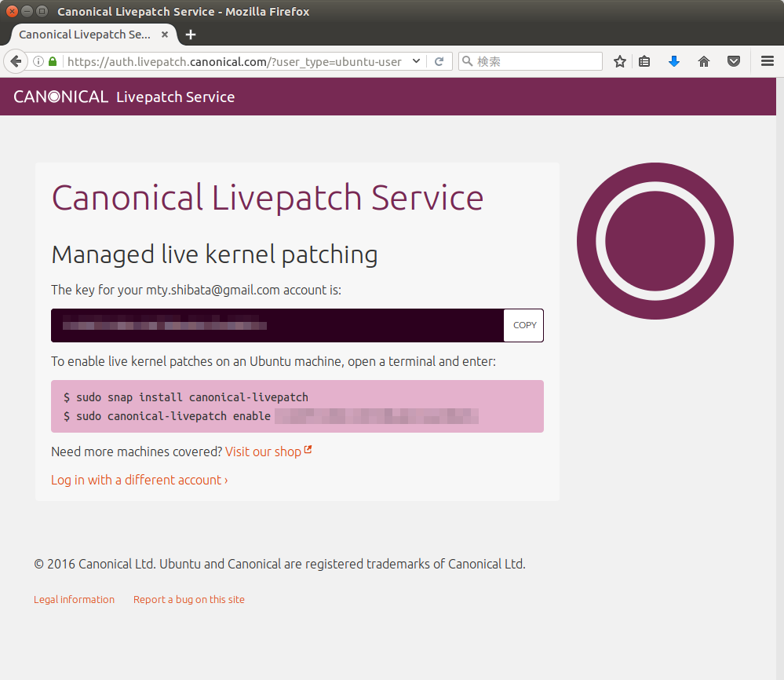Click the 2016 Canonical Ltd. copyright text
The width and height of the screenshot is (784, 680).
279,564
